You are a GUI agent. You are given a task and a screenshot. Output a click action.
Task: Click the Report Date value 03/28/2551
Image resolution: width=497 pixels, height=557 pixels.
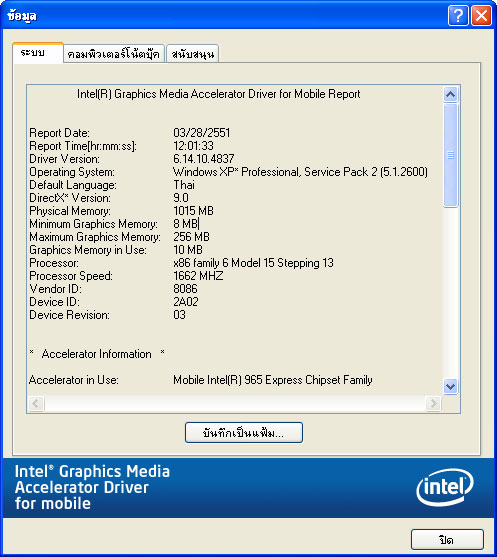tap(202, 133)
